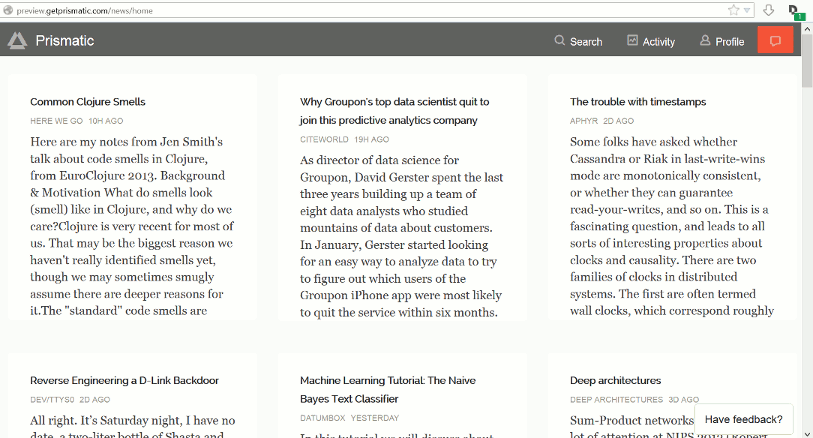Viewport: 813px width, 438px height.
Task: Click the Groupon article summary text
Action: [x=401, y=236]
